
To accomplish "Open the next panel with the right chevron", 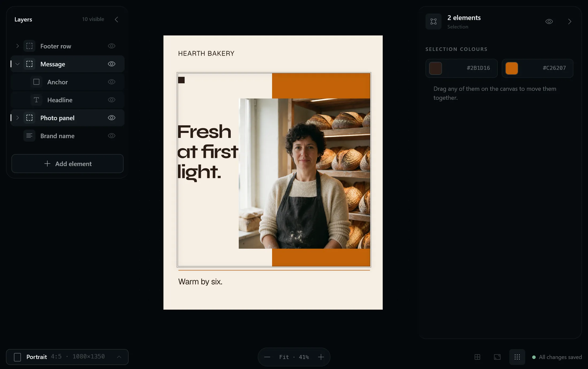I will pos(570,21).
